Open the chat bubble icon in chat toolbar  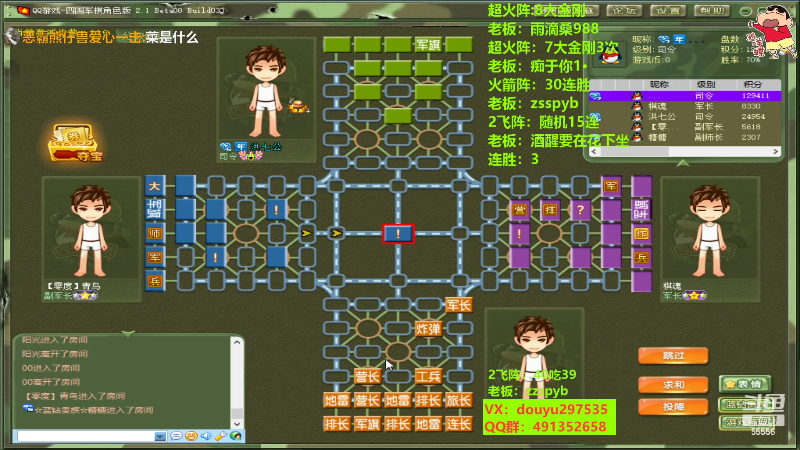pyautogui.click(x=176, y=436)
